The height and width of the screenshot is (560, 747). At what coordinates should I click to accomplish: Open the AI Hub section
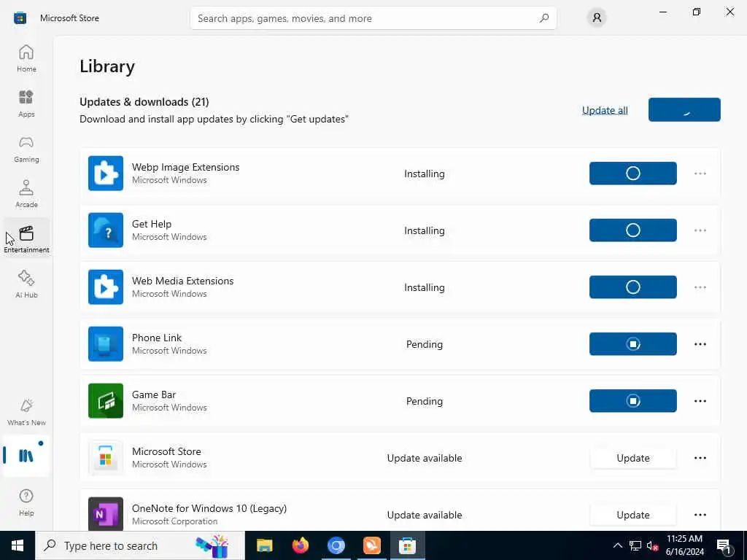point(26,284)
